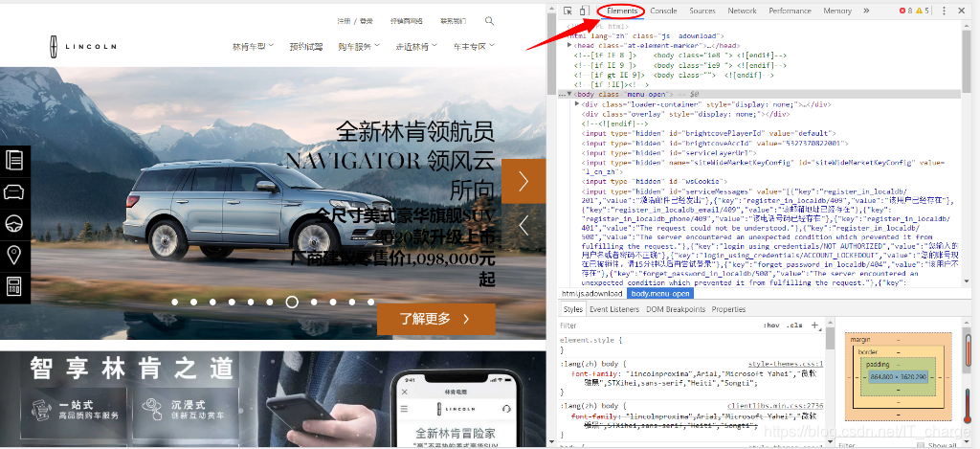Screen dimensions: 980x449
Task: Open the Styles sidebar tab
Action: point(572,309)
